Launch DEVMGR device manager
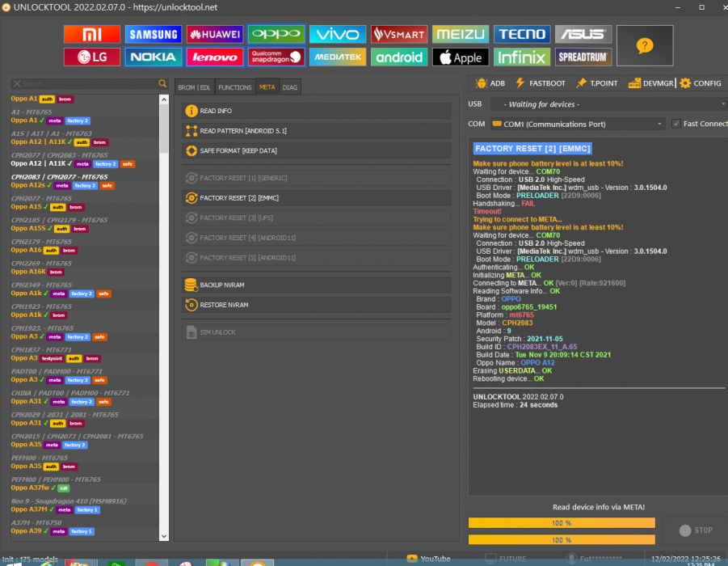The width and height of the screenshot is (728, 566). [x=650, y=83]
